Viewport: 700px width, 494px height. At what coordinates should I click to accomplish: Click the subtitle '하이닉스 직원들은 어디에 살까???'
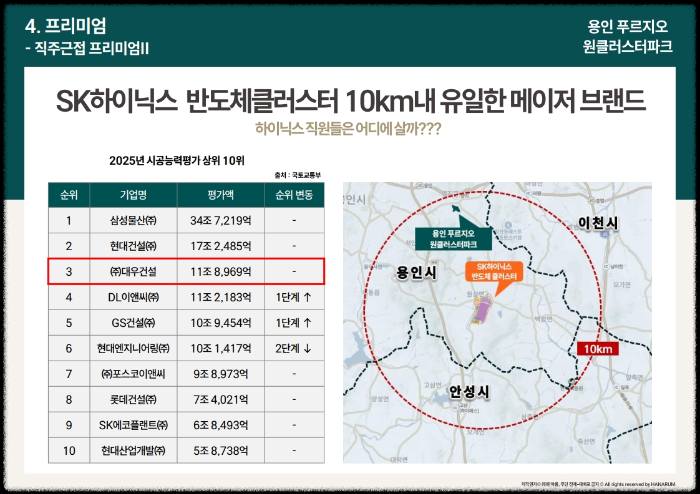click(348, 129)
